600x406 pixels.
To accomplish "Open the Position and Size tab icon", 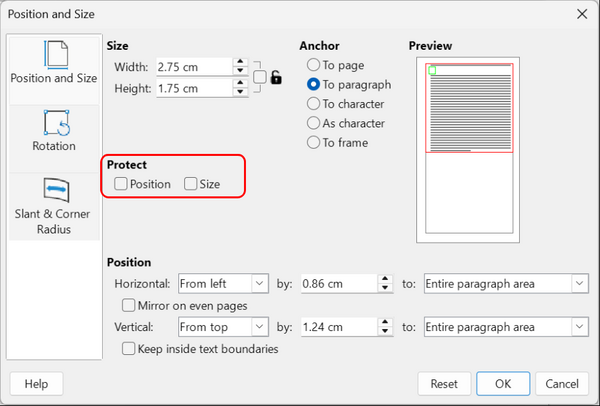I will 56,55.
